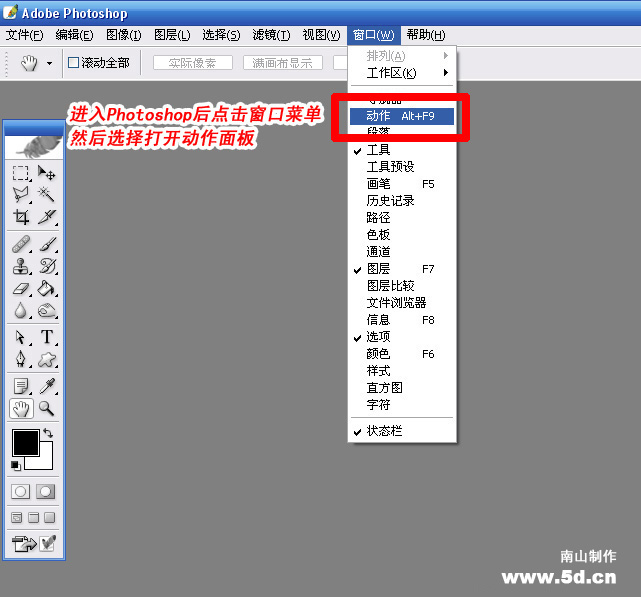Viewport: 641px width, 597px height.
Task: Select the History Brush tool
Action: (46, 266)
